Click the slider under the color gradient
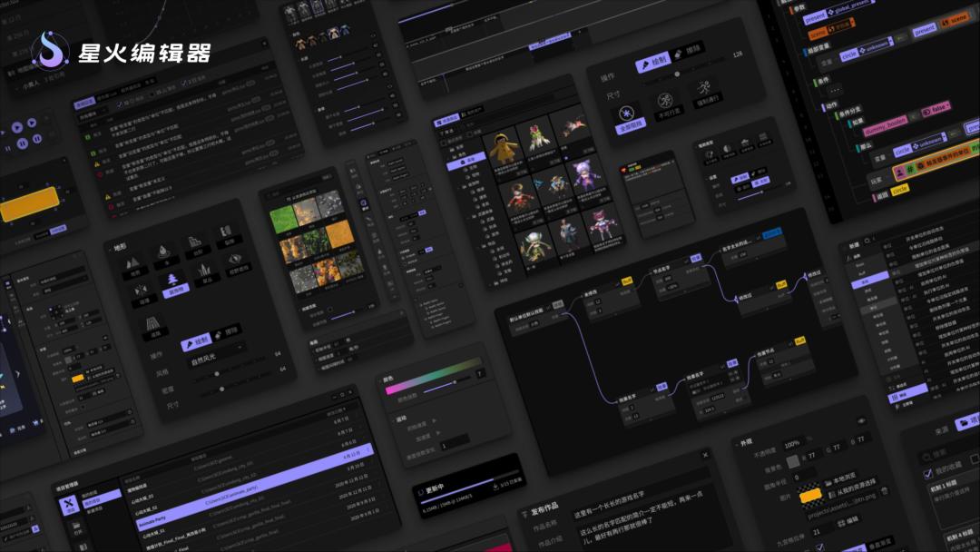980x552 pixels. tap(446, 384)
